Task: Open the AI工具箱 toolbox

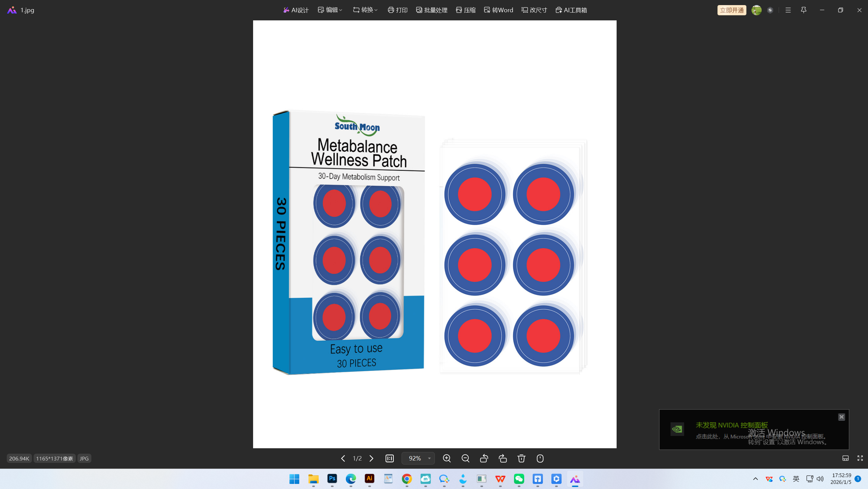Action: click(x=571, y=10)
